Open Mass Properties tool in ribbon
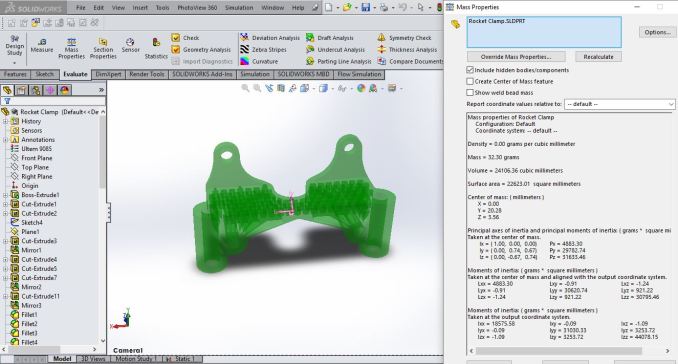The width and height of the screenshot is (678, 364). click(71, 48)
